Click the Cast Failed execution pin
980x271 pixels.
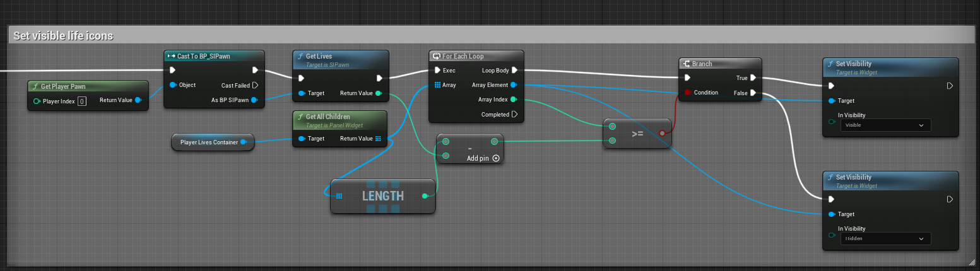click(256, 85)
